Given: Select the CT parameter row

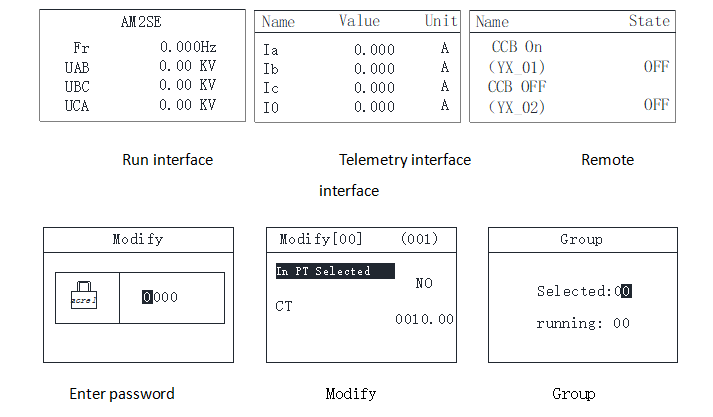Looking at the screenshot, I should pyautogui.click(x=284, y=305).
